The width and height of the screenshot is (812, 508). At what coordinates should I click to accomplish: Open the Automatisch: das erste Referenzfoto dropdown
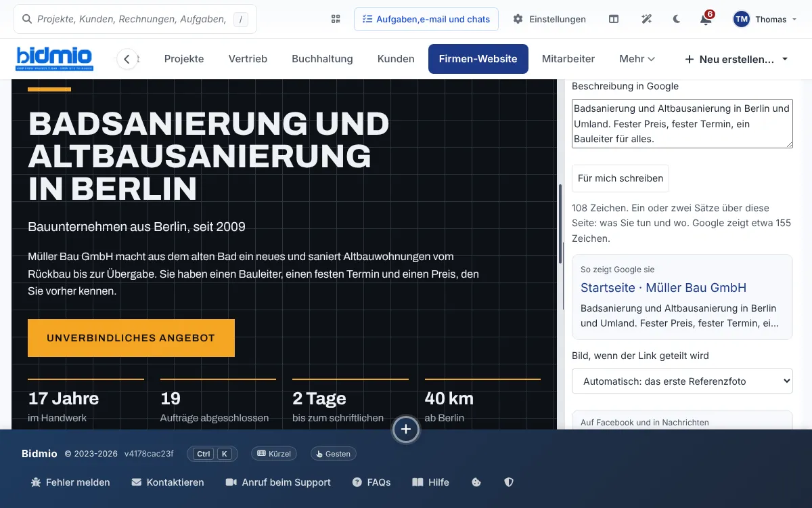(x=682, y=381)
